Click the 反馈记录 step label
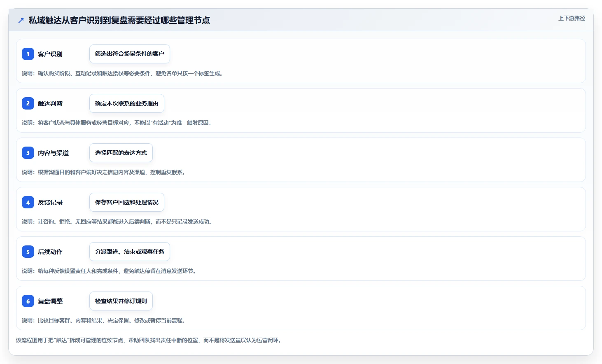602x364 pixels. point(50,202)
